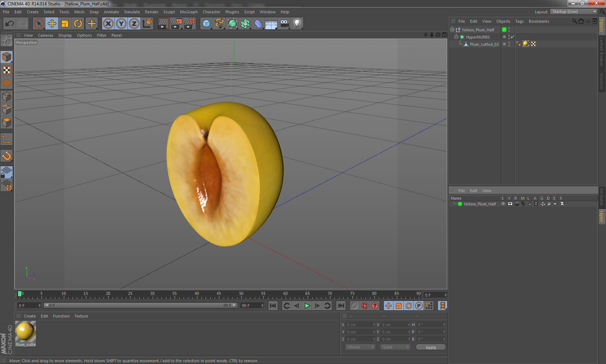606x364 pixels.
Task: Click the Apply button
Action: point(431,347)
